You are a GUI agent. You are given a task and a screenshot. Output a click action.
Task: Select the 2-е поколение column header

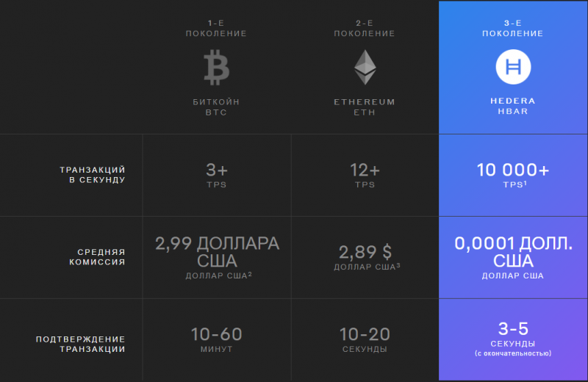pos(365,29)
